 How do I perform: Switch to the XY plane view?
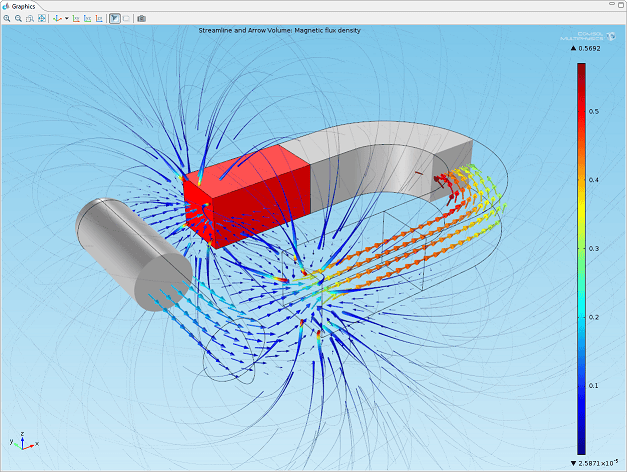76,18
